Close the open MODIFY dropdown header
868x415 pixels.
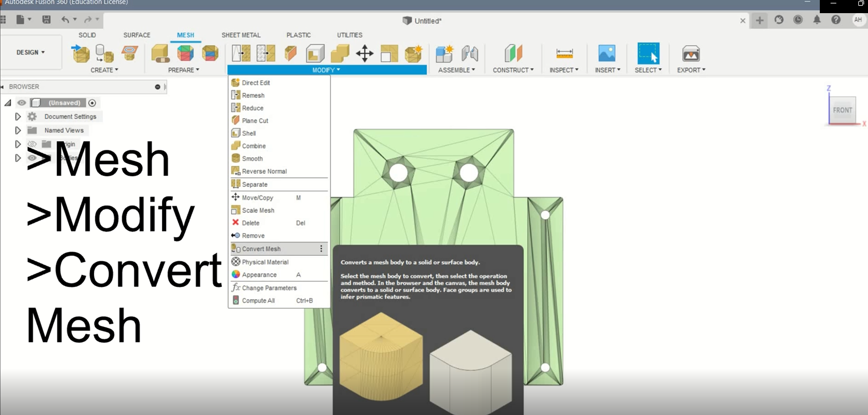[327, 70]
